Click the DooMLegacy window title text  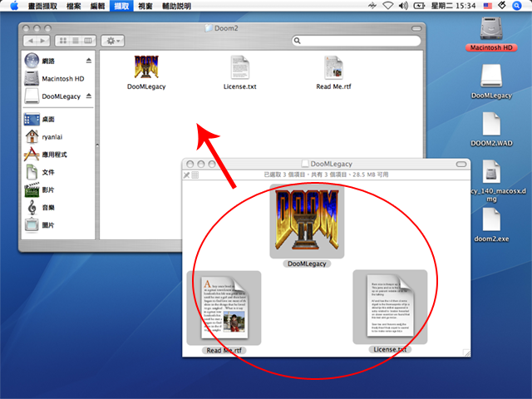point(331,165)
